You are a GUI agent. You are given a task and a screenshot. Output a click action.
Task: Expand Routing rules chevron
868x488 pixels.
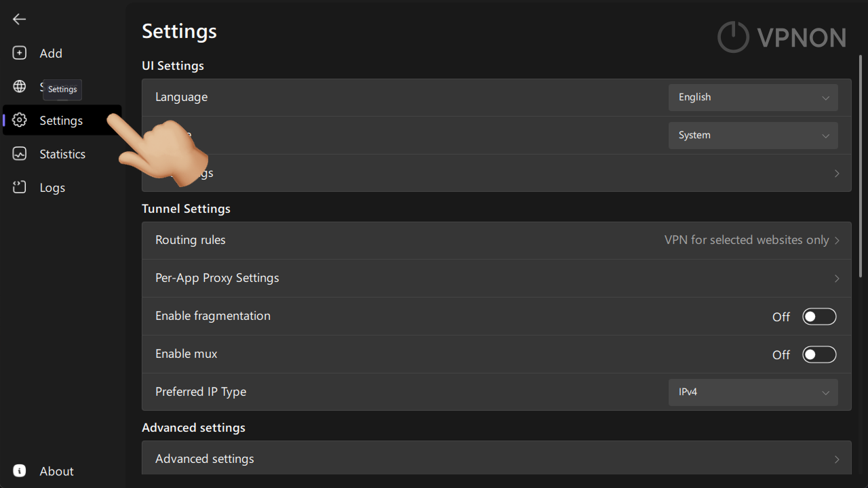[x=837, y=241]
